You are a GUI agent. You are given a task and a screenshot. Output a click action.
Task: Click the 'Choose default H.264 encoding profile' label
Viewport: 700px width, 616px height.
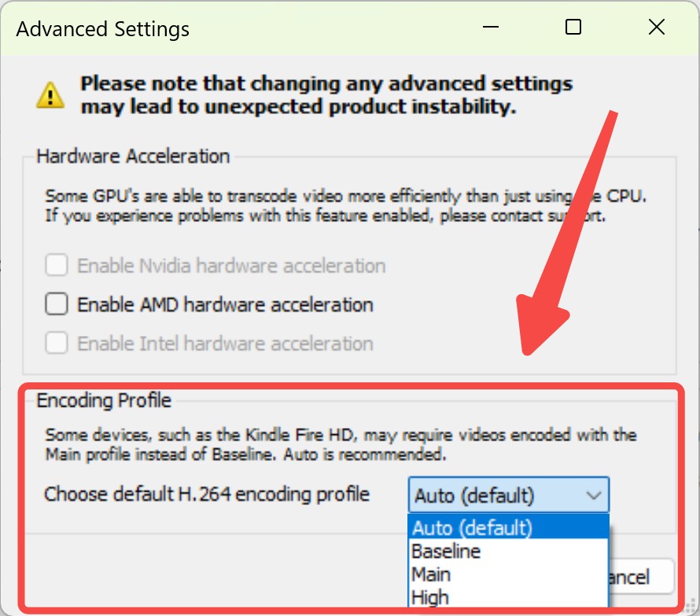(207, 495)
